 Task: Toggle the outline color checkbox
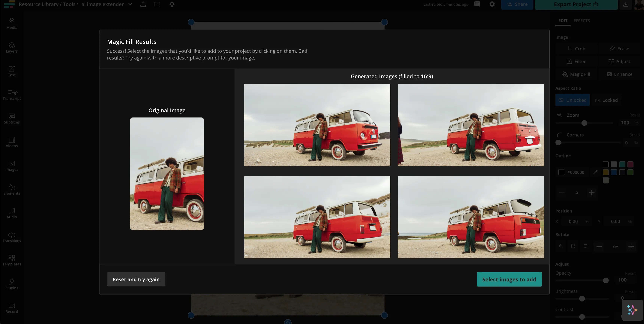[x=562, y=172]
